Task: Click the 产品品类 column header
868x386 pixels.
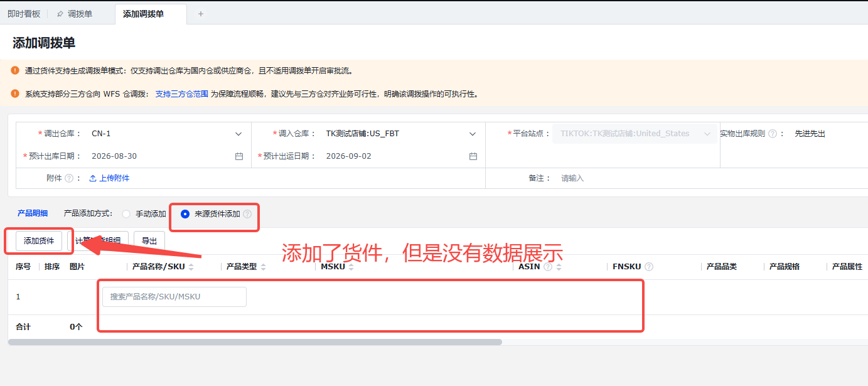Action: pyautogui.click(x=722, y=267)
